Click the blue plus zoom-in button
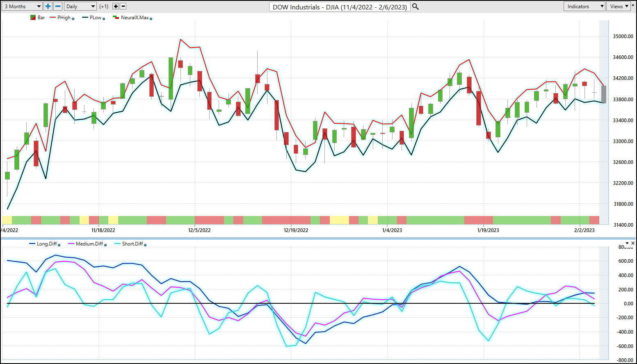637x364 pixels. (x=48, y=6)
